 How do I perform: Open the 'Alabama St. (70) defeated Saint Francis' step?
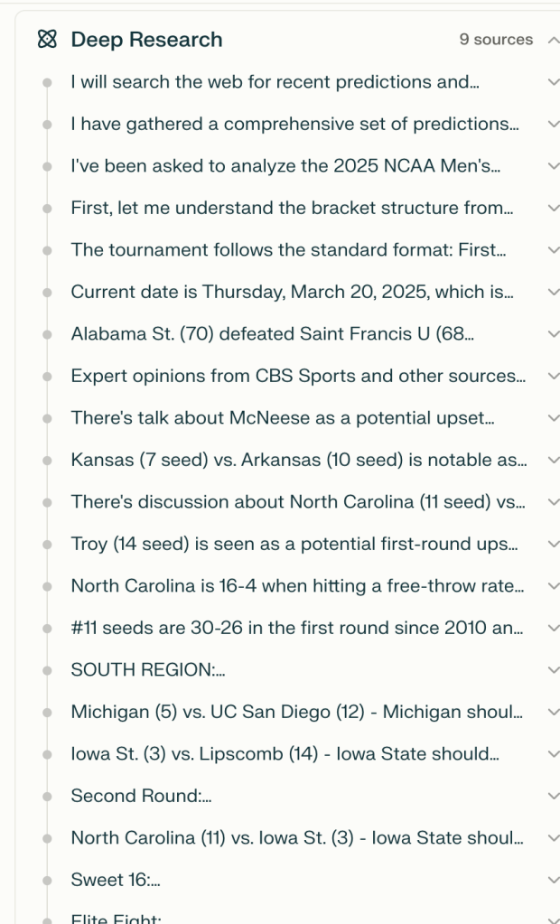pyautogui.click(x=272, y=334)
